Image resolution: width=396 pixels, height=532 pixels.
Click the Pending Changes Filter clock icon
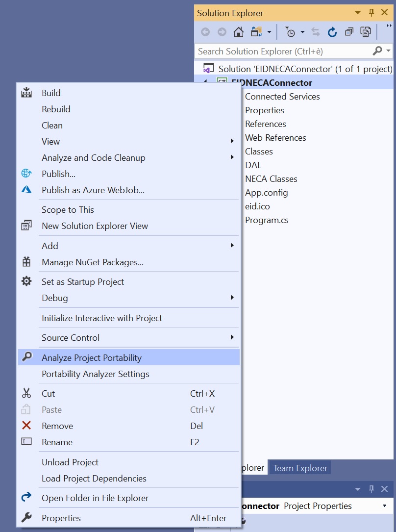tap(291, 32)
